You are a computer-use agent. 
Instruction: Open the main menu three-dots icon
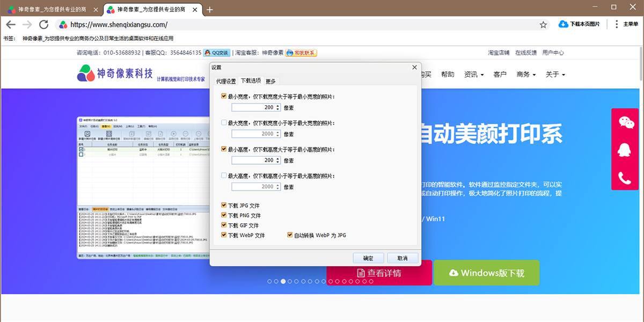pyautogui.click(x=616, y=24)
